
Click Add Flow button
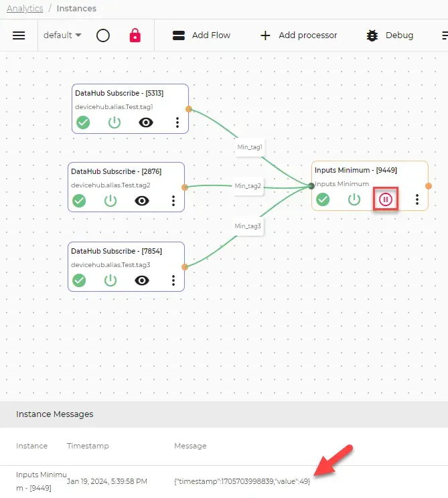(202, 35)
